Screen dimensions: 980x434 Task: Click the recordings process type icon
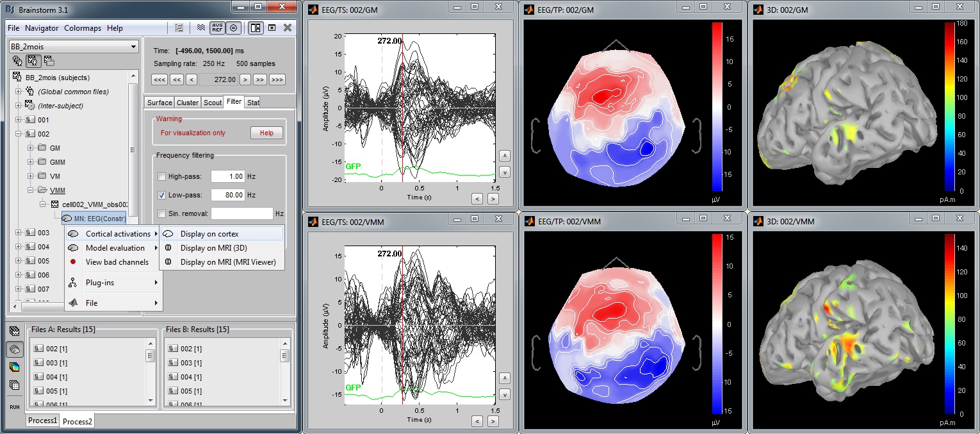[14, 331]
